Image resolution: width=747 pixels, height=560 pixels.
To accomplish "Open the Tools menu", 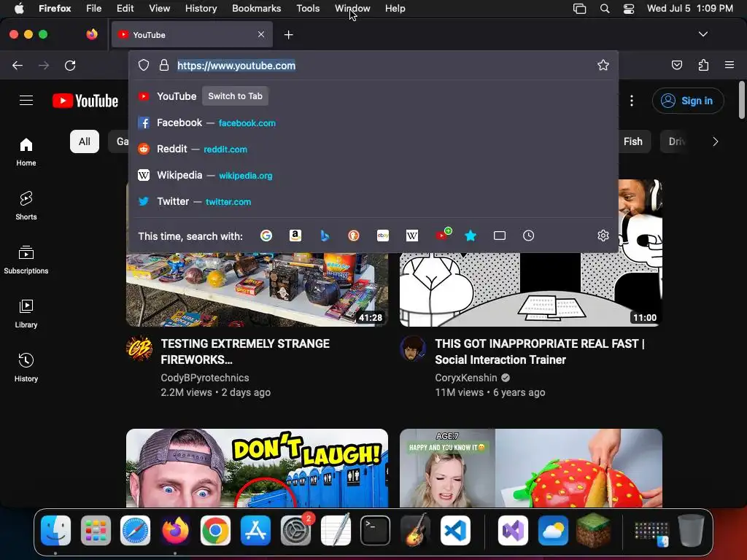I will (x=308, y=9).
